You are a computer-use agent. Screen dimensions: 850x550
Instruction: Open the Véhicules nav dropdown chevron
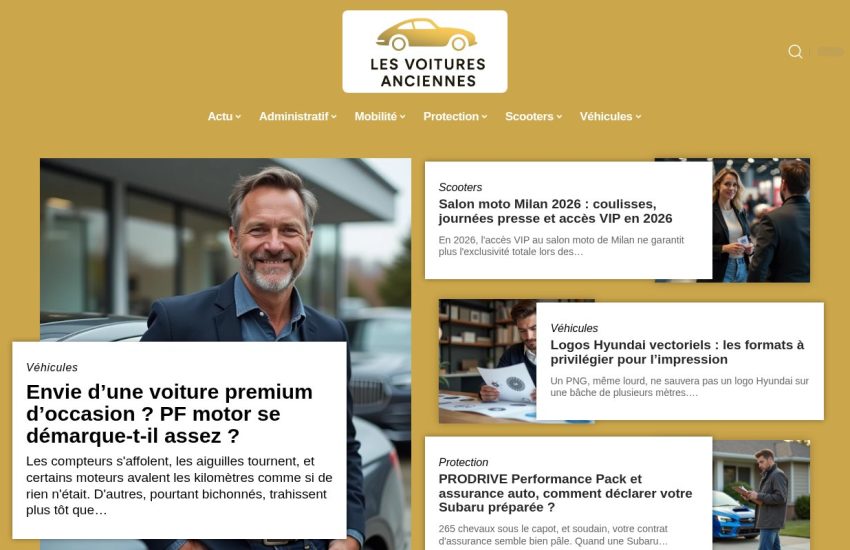[x=639, y=117]
